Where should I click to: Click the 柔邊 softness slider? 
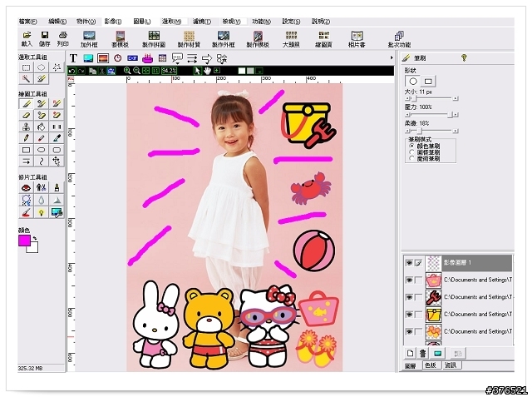(431, 131)
